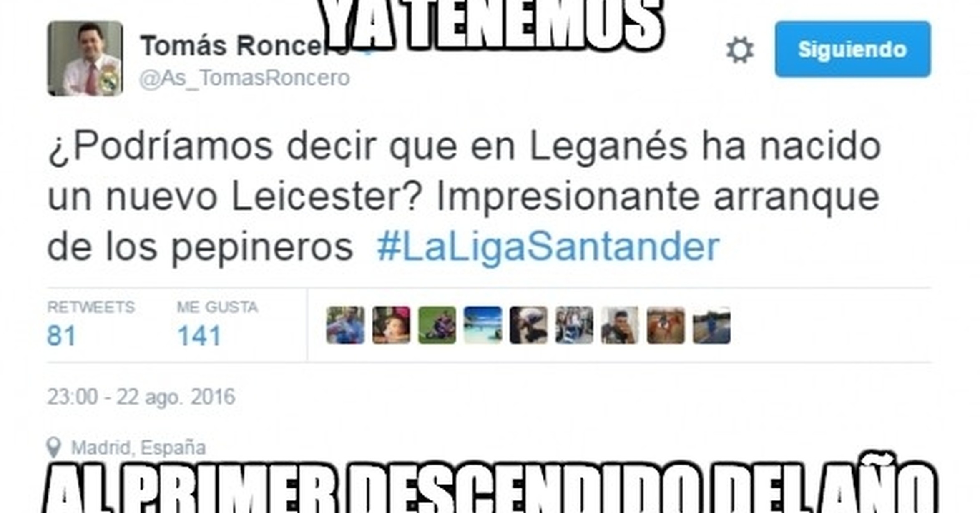Viewport: 980px width, 513px height.
Task: Open the gear settings icon
Action: click(740, 50)
